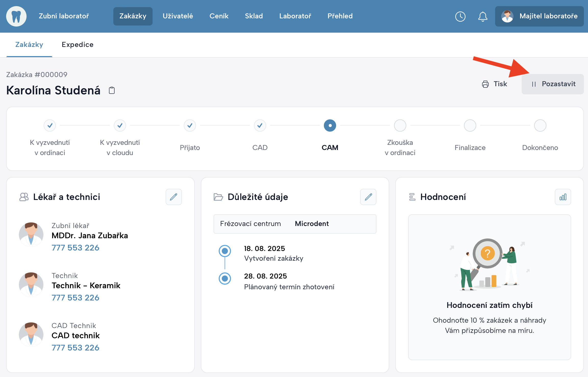The height and width of the screenshot is (377, 588).
Task: Select the Finalizace step circle
Action: pyautogui.click(x=470, y=125)
